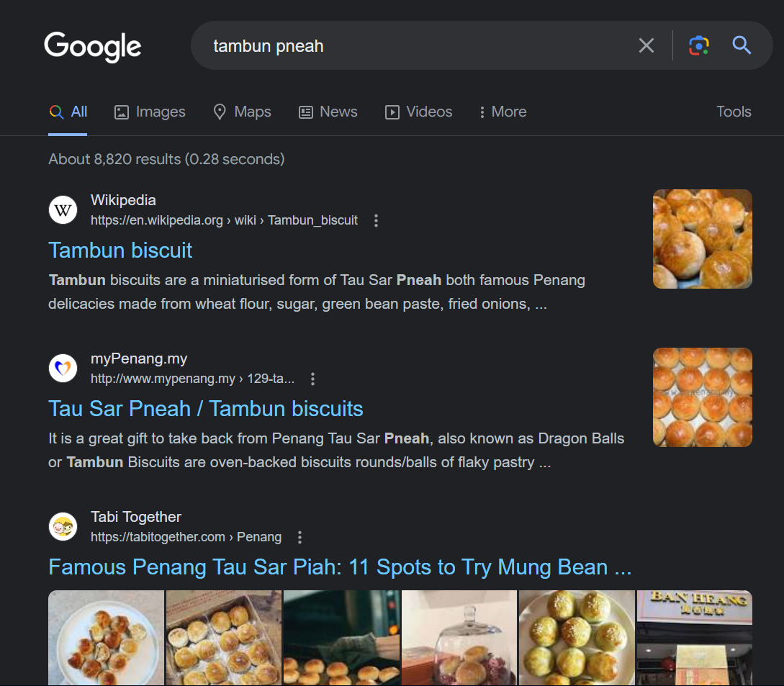Click the myPenang.my result description snippet
Viewport: 784px width, 686px height.
[336, 451]
